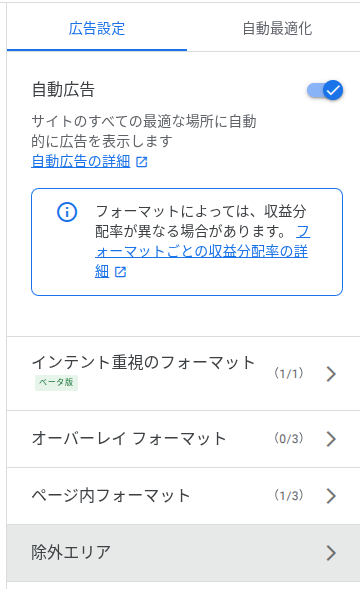The height and width of the screenshot is (589, 360).
Task: Expand the ページ内フォーマット row
Action: (183, 496)
